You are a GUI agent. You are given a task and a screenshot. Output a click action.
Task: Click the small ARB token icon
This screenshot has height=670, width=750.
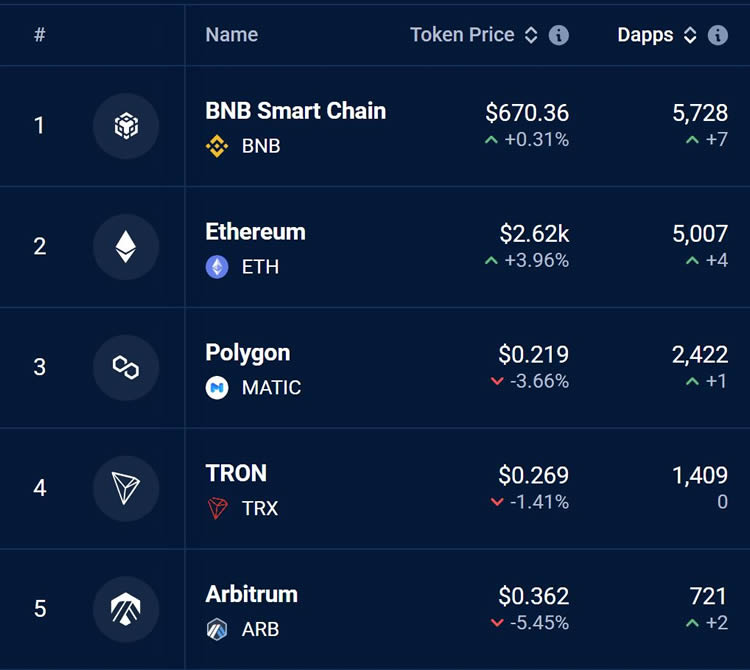click(217, 630)
